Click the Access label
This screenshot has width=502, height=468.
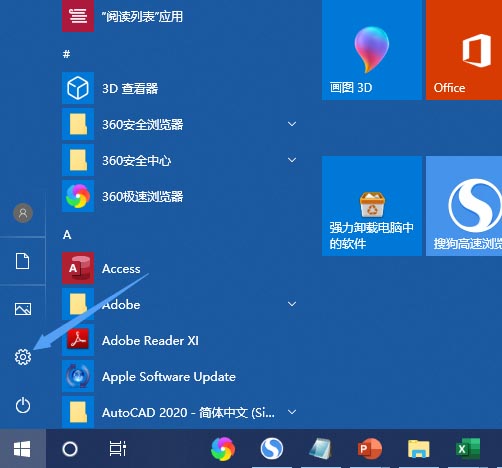click(x=121, y=269)
